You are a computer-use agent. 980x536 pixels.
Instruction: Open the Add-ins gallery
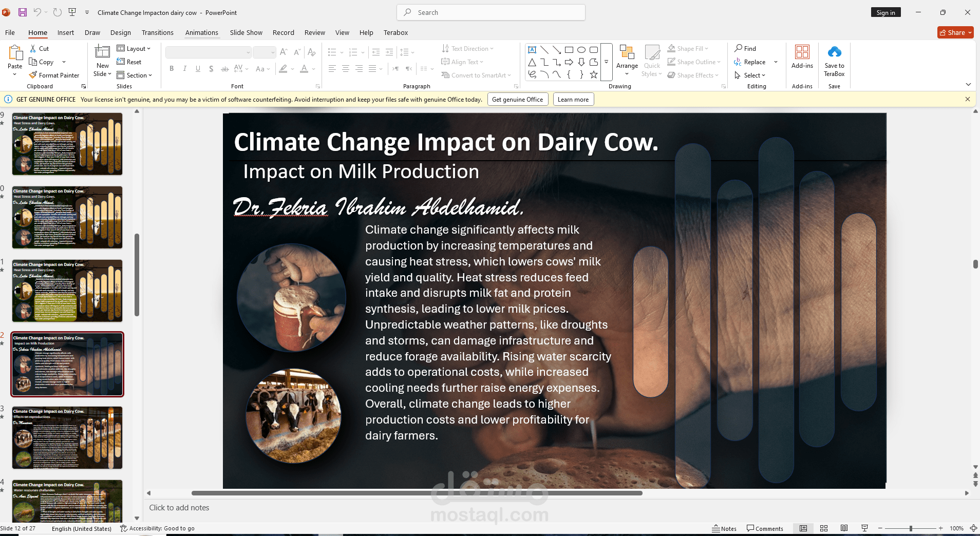pos(802,56)
